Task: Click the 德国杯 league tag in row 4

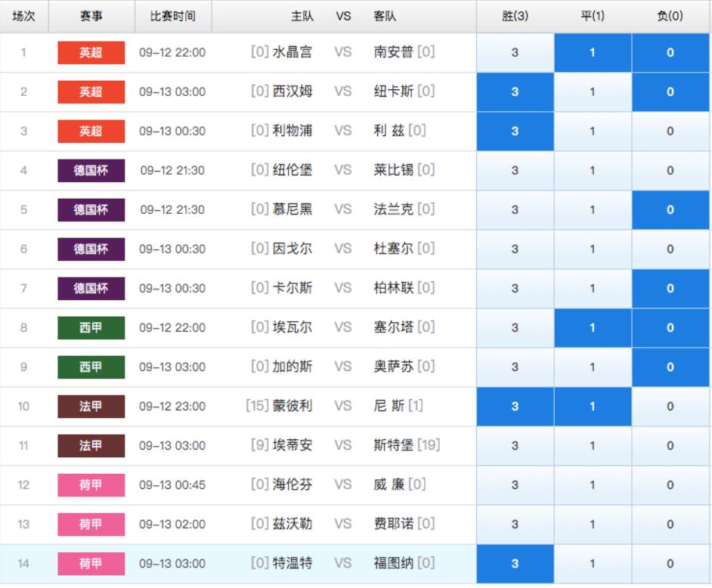Action: coord(91,171)
